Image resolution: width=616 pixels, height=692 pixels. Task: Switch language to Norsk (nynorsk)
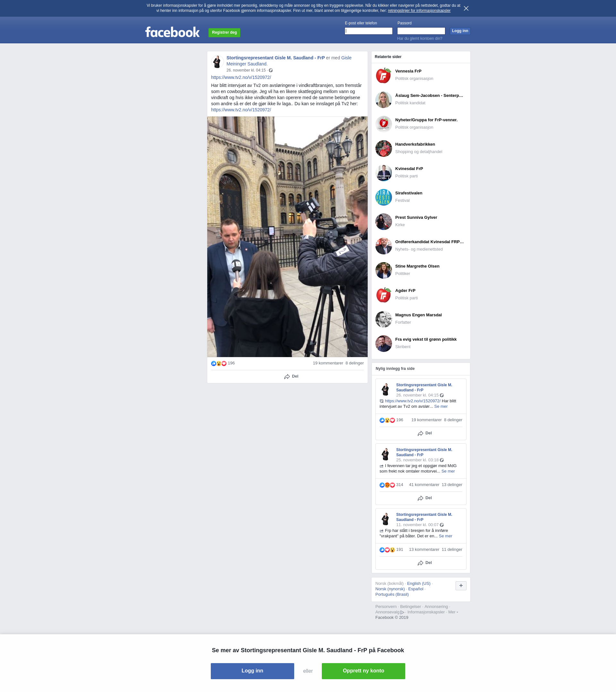click(x=390, y=589)
